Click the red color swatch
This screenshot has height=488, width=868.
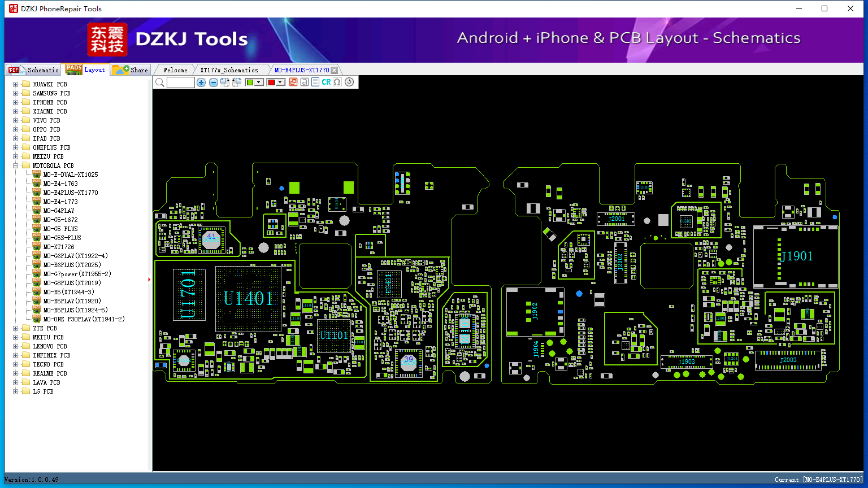click(271, 82)
